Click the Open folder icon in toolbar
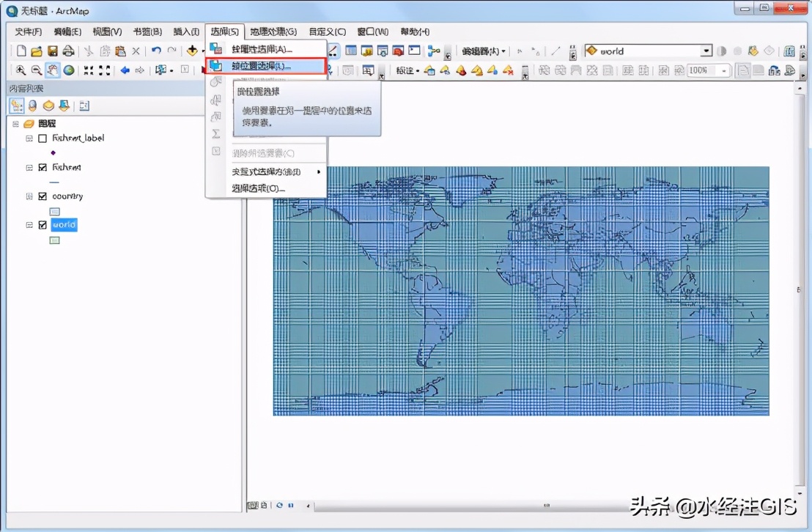 [x=37, y=51]
